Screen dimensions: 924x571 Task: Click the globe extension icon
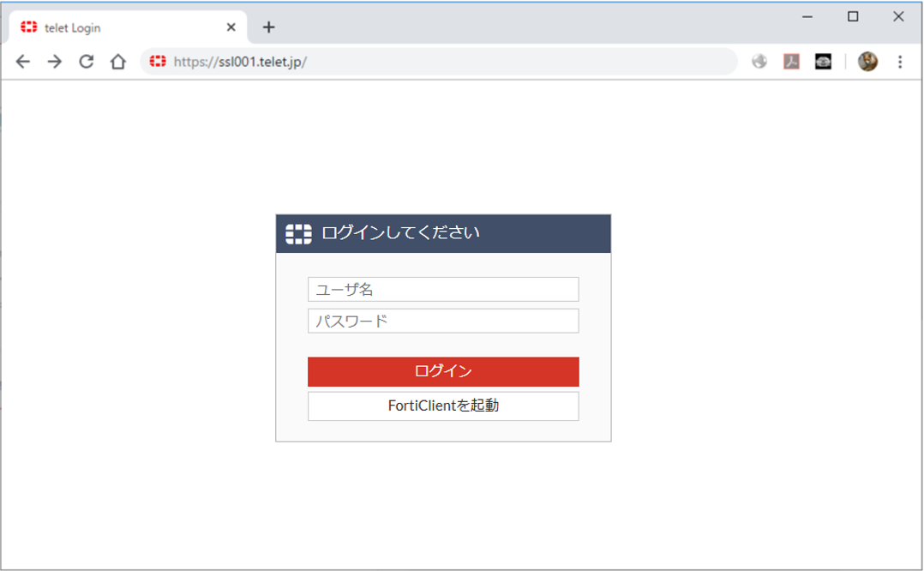click(759, 61)
